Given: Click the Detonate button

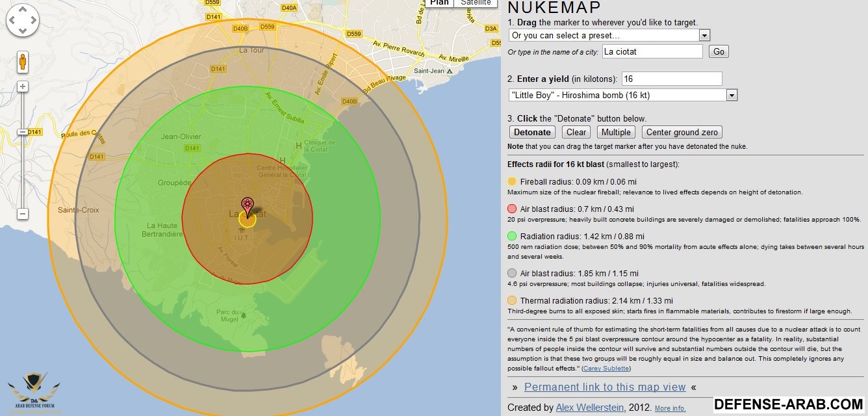Looking at the screenshot, I should pos(532,132).
